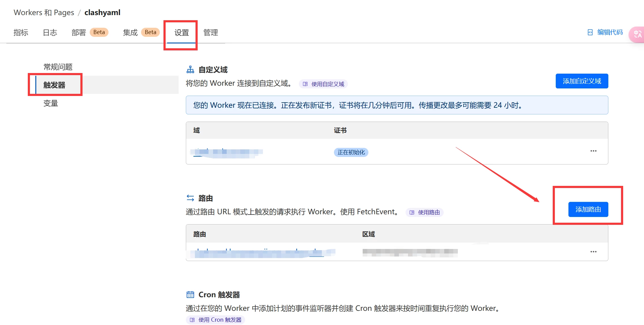Open the custom domain row options menu
The width and height of the screenshot is (644, 325).
coord(593,151)
